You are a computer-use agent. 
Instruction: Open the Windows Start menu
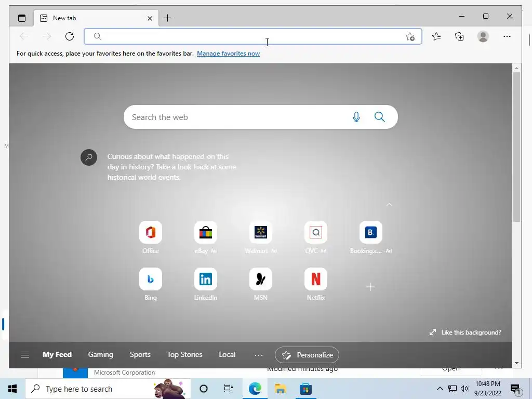12,389
